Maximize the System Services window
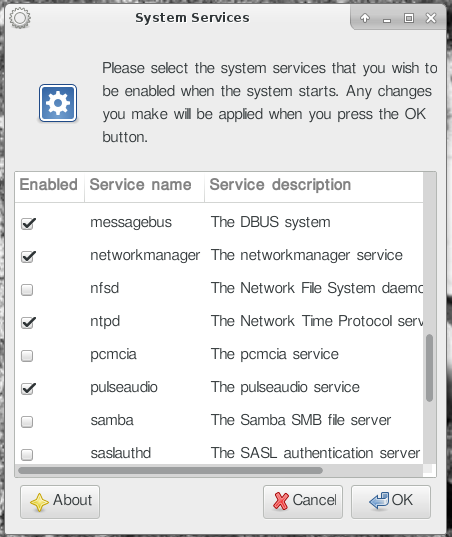Screen dimensions: 452x537 409,18
